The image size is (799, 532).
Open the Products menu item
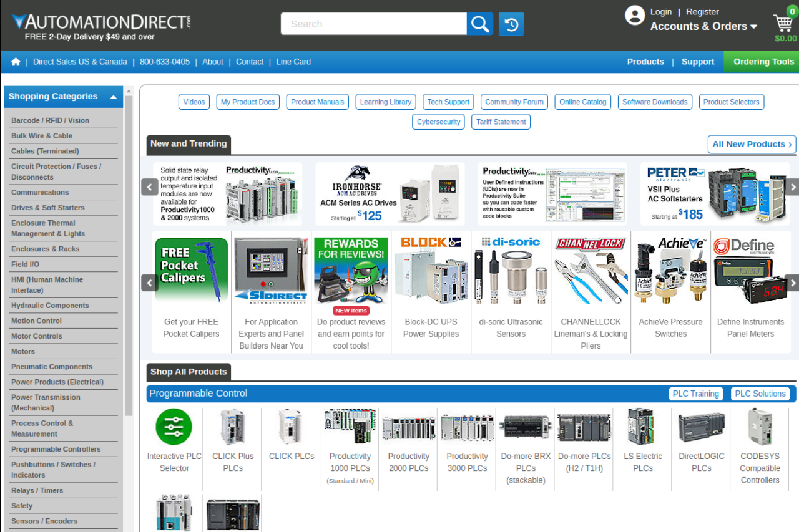tap(645, 62)
